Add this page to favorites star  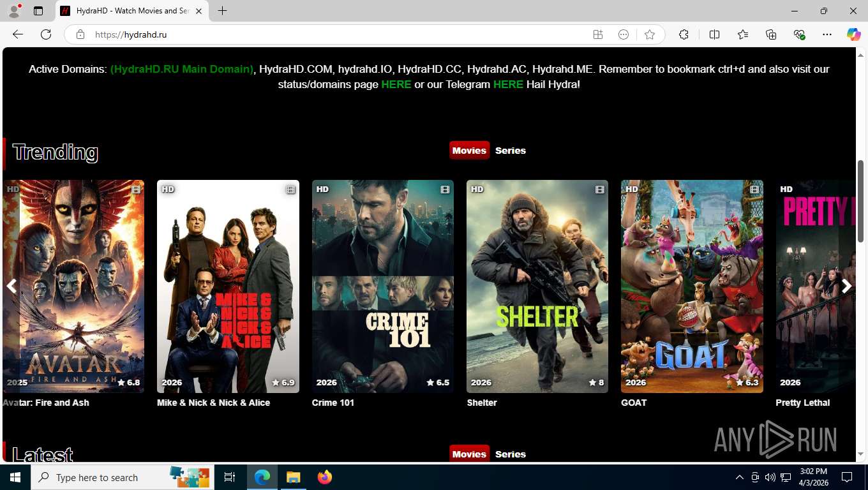[x=650, y=34]
